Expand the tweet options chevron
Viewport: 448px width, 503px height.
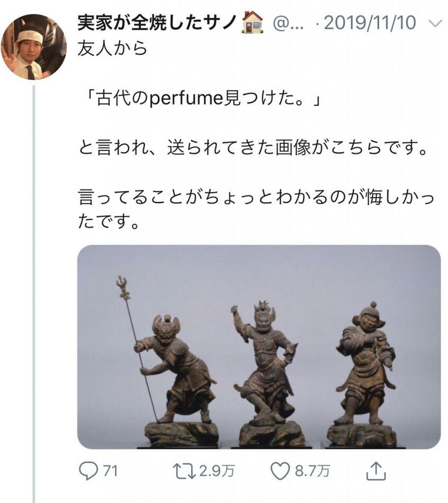[435, 23]
